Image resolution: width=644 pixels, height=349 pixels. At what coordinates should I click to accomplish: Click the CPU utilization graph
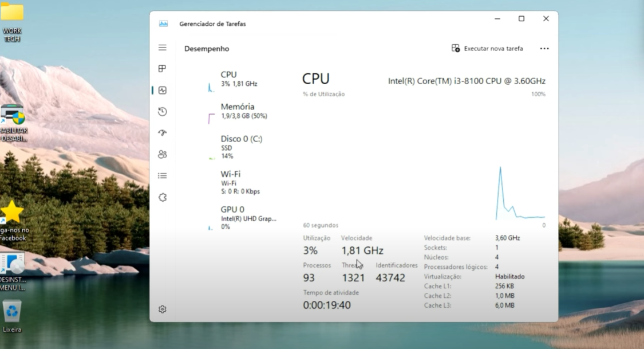click(x=424, y=160)
